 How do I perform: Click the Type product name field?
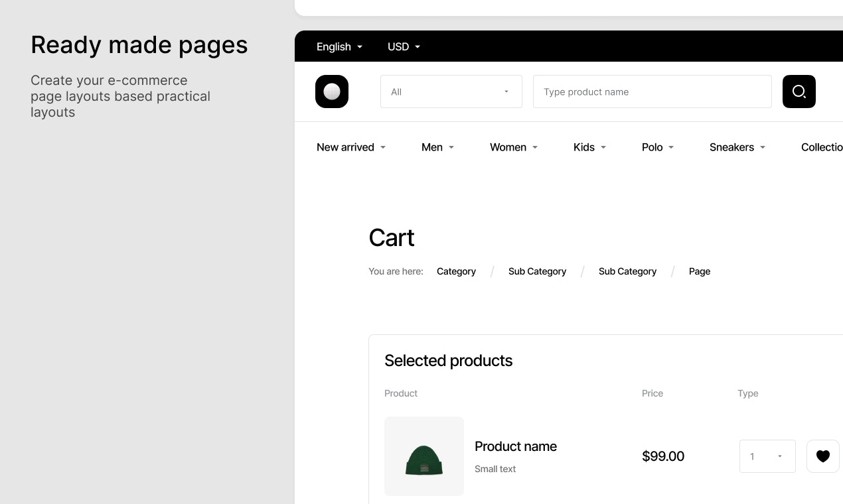pos(652,92)
